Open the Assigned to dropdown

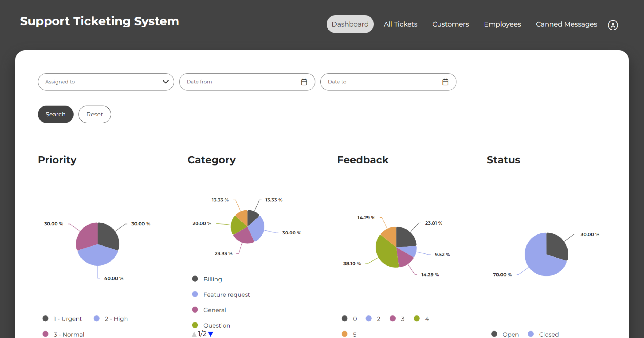click(x=106, y=82)
